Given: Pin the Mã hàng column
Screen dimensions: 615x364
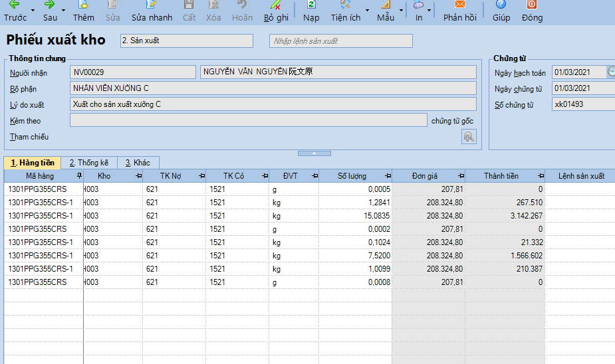Looking at the screenshot, I should [79, 176].
